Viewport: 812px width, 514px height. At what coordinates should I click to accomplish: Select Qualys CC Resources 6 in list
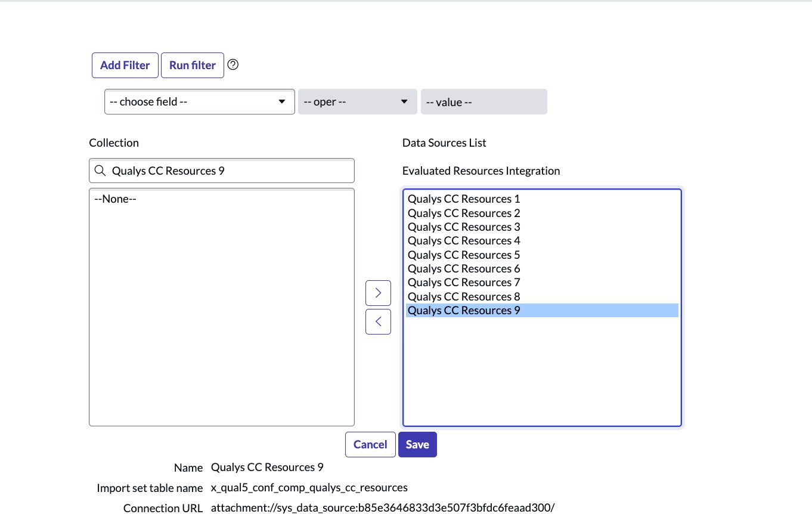(x=542, y=268)
